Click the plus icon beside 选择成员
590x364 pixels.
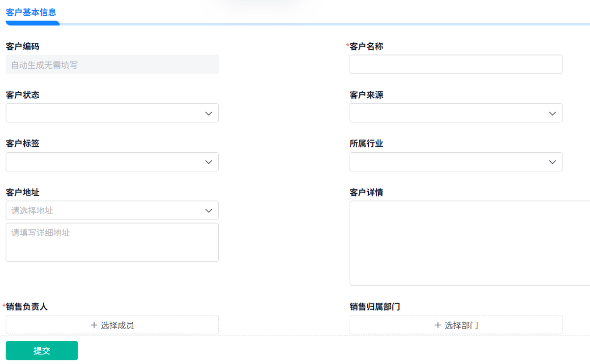point(94,325)
